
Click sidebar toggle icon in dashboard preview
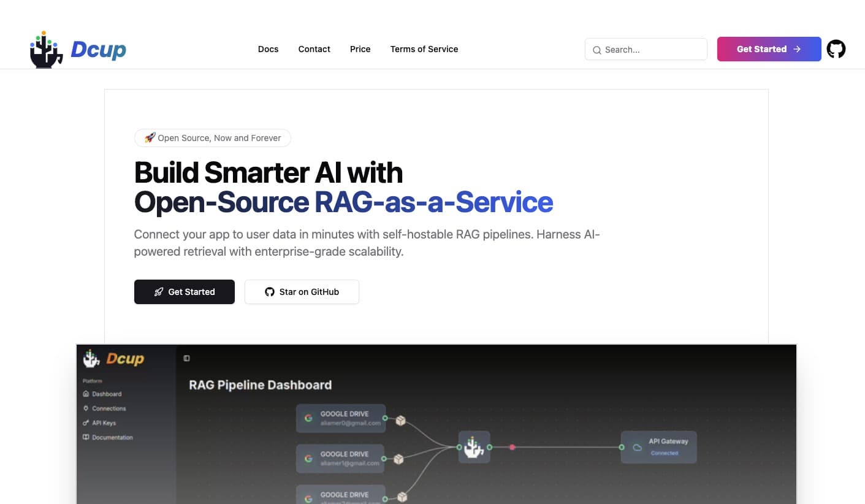click(x=187, y=358)
